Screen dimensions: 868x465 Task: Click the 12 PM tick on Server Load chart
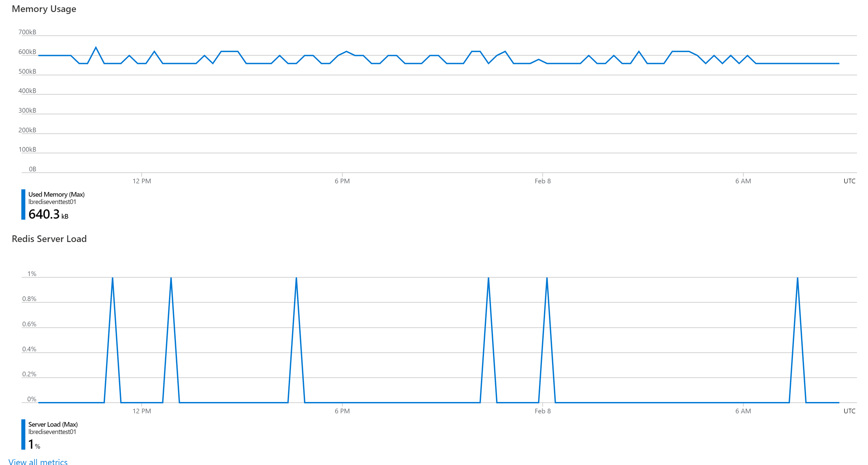coord(142,411)
